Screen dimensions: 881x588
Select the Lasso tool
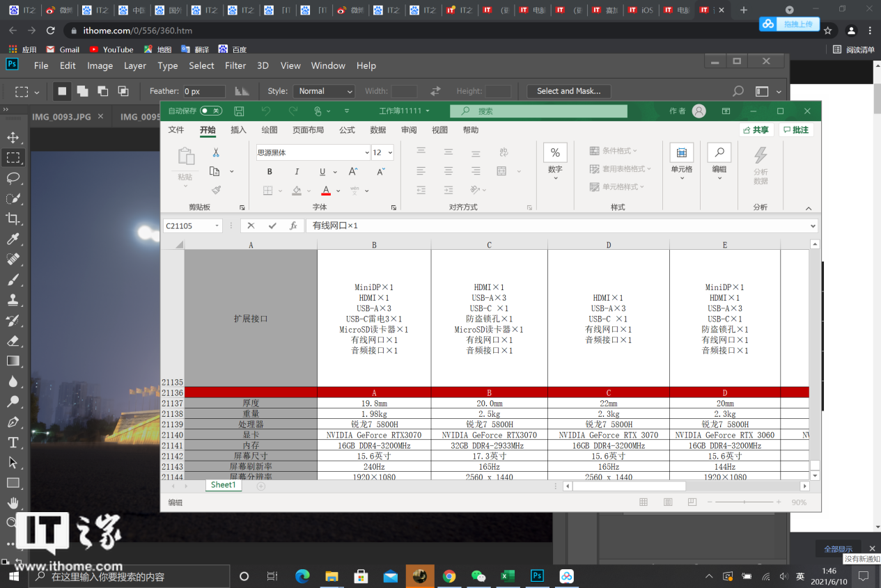tap(13, 178)
